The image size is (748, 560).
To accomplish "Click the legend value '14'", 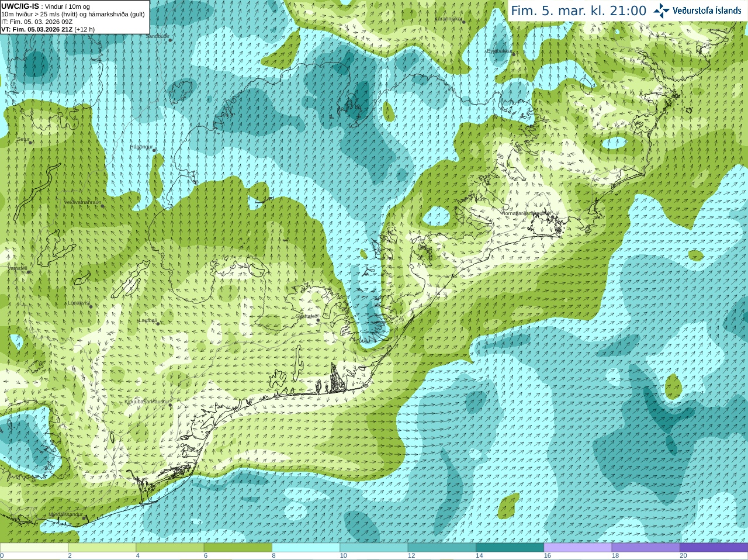I will [479, 556].
